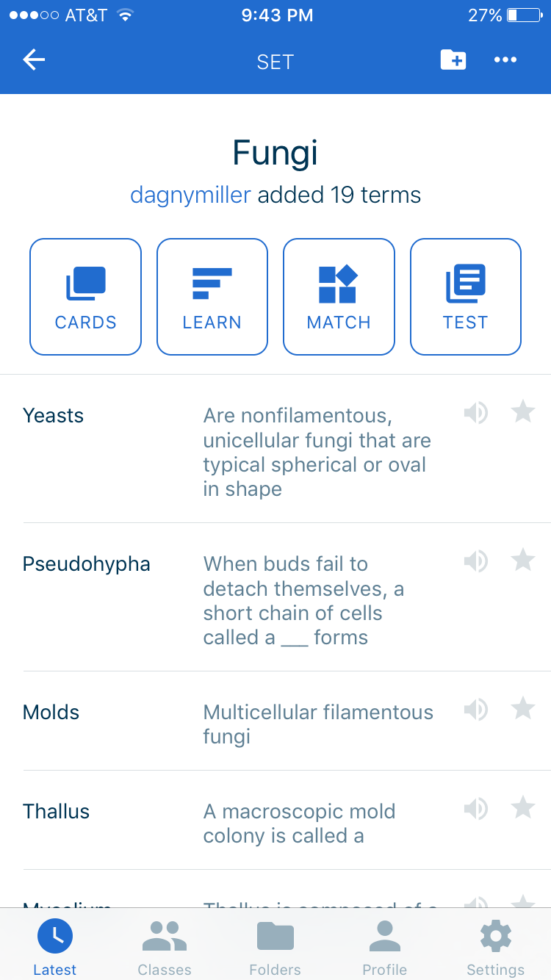551x980 pixels.
Task: Open the three-dot more options menu
Action: 505,60
